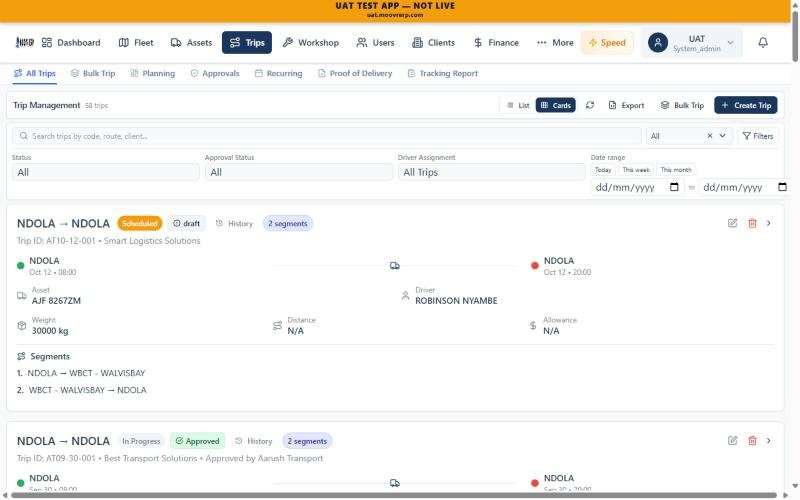This screenshot has height=500, width=800.
Task: Click Create Trip button
Action: (x=746, y=105)
